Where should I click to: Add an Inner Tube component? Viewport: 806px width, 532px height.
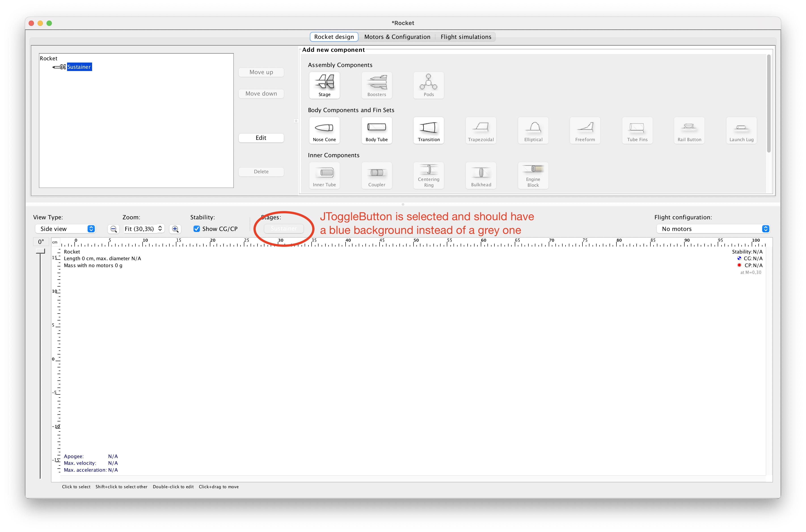[324, 175]
